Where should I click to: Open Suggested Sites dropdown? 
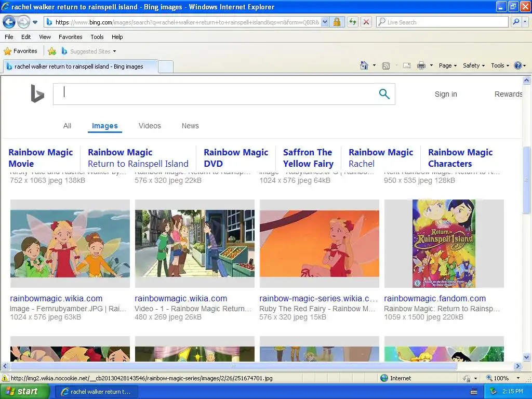point(89,51)
